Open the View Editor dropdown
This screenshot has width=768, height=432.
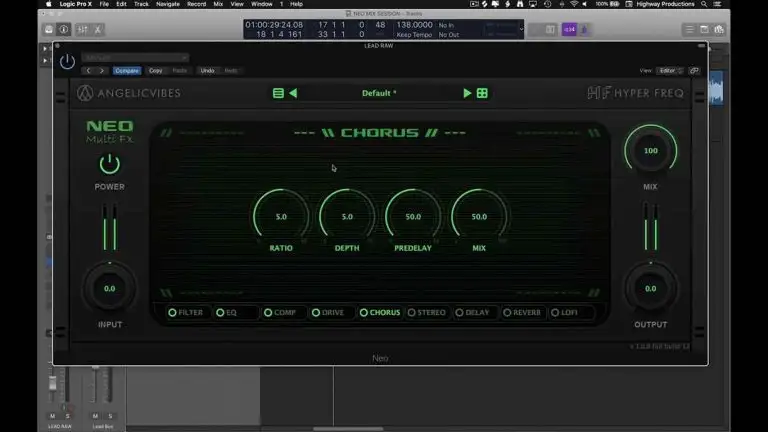[670, 71]
